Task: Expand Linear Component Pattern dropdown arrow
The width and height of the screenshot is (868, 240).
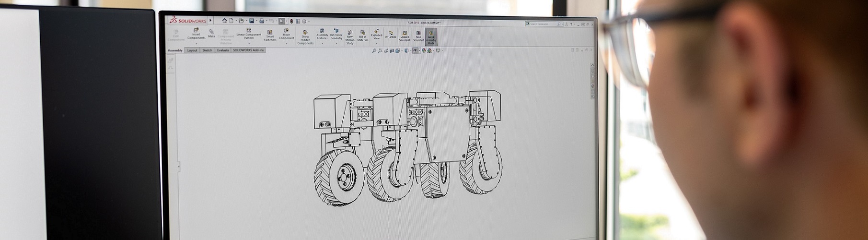Action: [249, 43]
